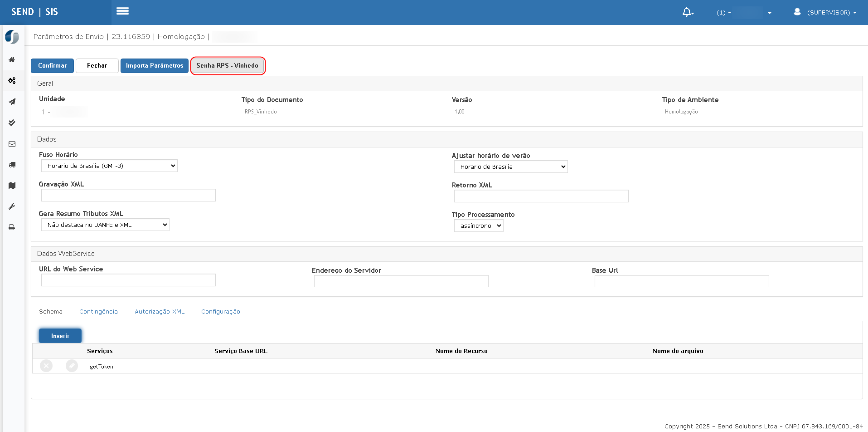The height and width of the screenshot is (432, 868).
Task: Expand Gera Resumo Tributos XML dropdown
Action: coord(105,225)
